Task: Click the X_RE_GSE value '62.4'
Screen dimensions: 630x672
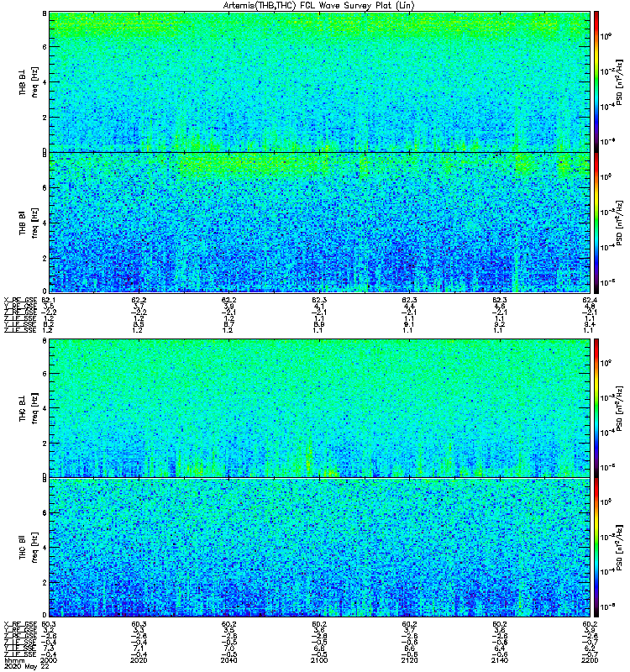Action: 590,300
